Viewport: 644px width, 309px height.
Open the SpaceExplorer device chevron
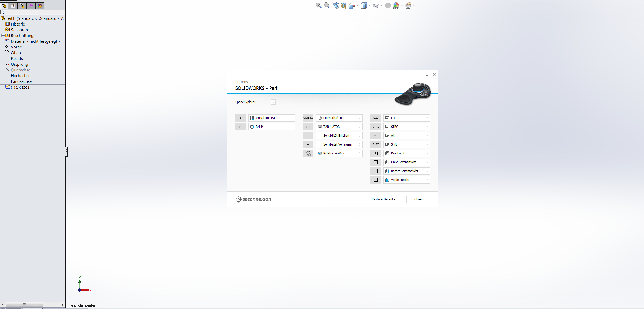(x=273, y=102)
